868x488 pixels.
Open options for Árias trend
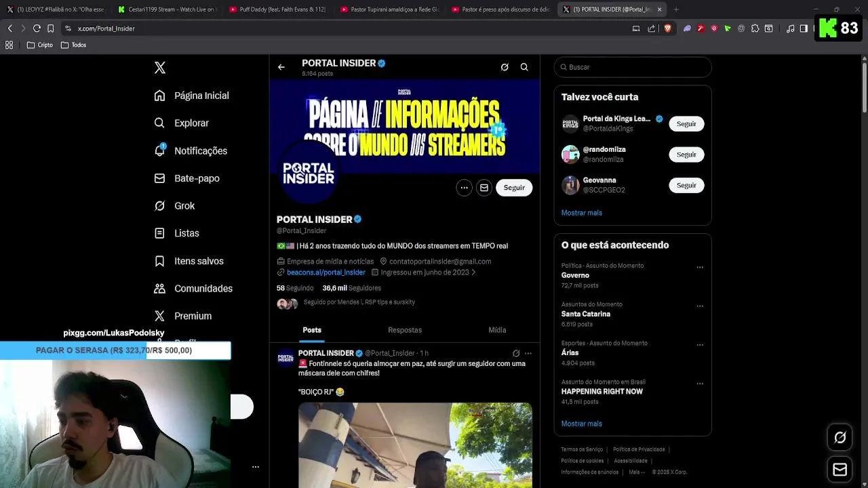[700, 344]
